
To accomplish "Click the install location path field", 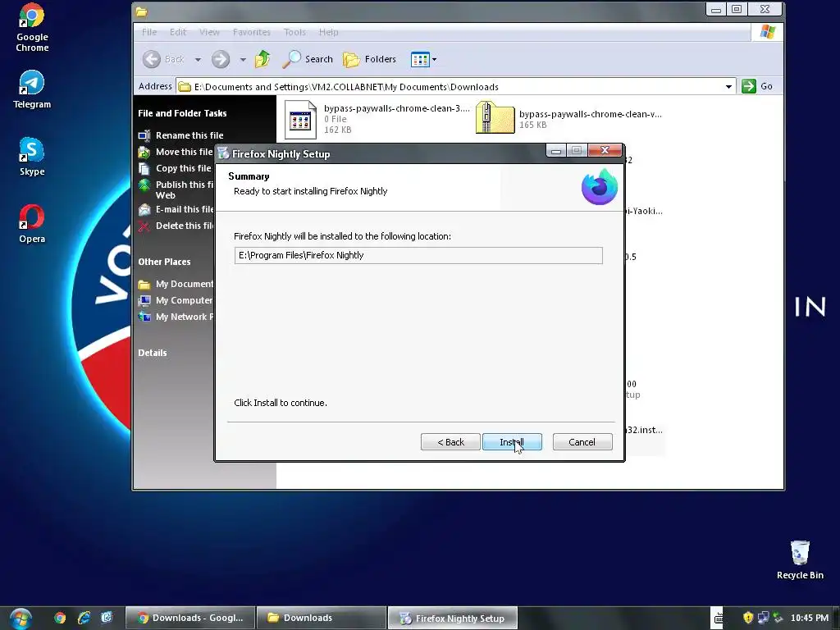I will click(418, 256).
